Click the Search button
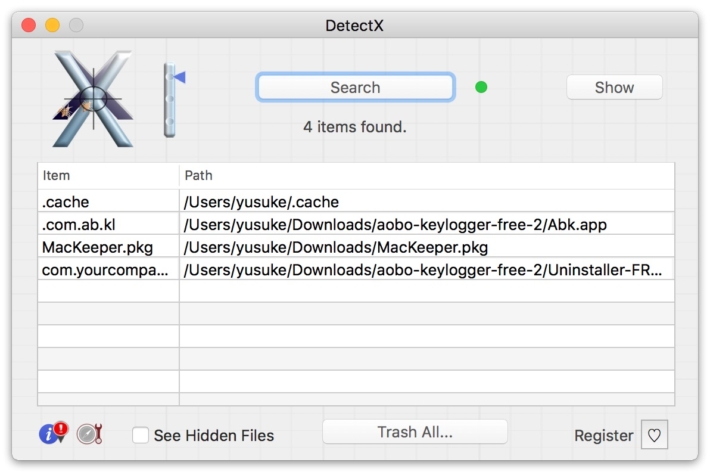Viewport: 710px width, 472px height. [x=355, y=87]
